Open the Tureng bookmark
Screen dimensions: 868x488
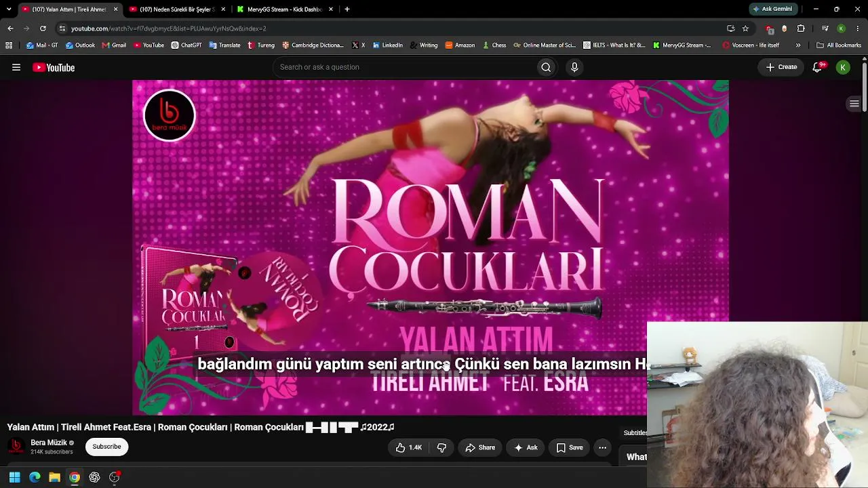coord(261,45)
